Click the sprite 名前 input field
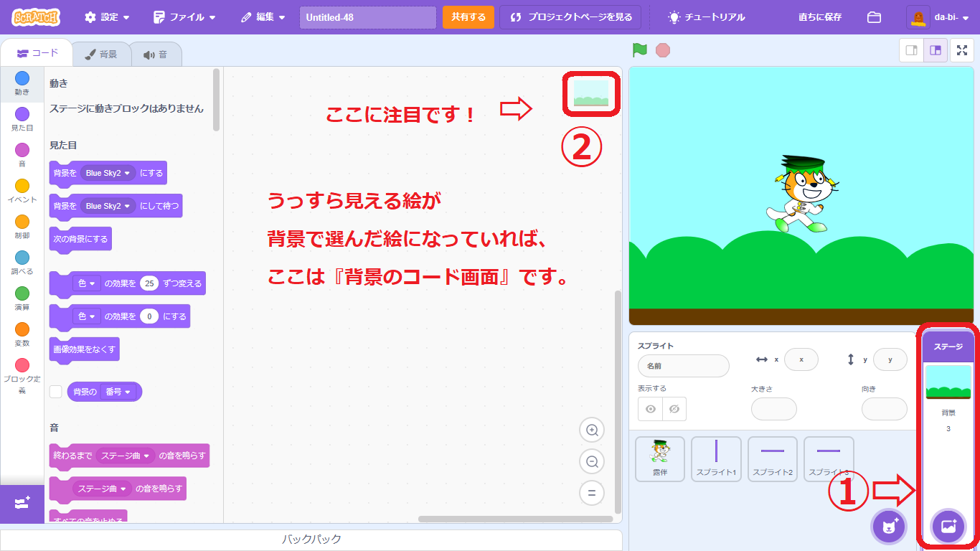The height and width of the screenshot is (551, 980). [683, 366]
